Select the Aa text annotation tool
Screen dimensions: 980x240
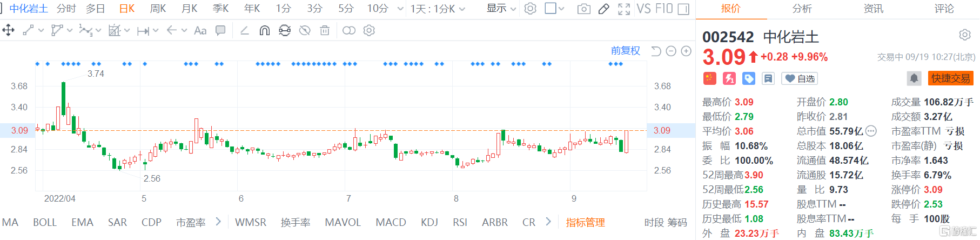pyautogui.click(x=200, y=31)
